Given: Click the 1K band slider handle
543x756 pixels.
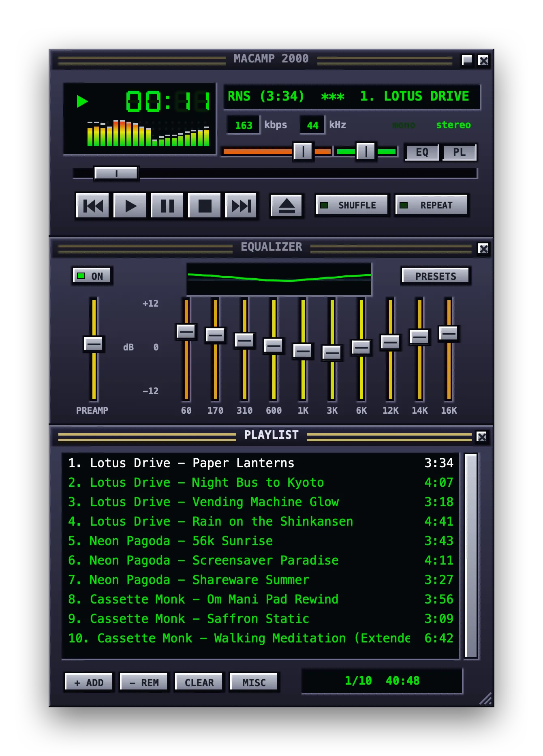Looking at the screenshot, I should pyautogui.click(x=303, y=351).
